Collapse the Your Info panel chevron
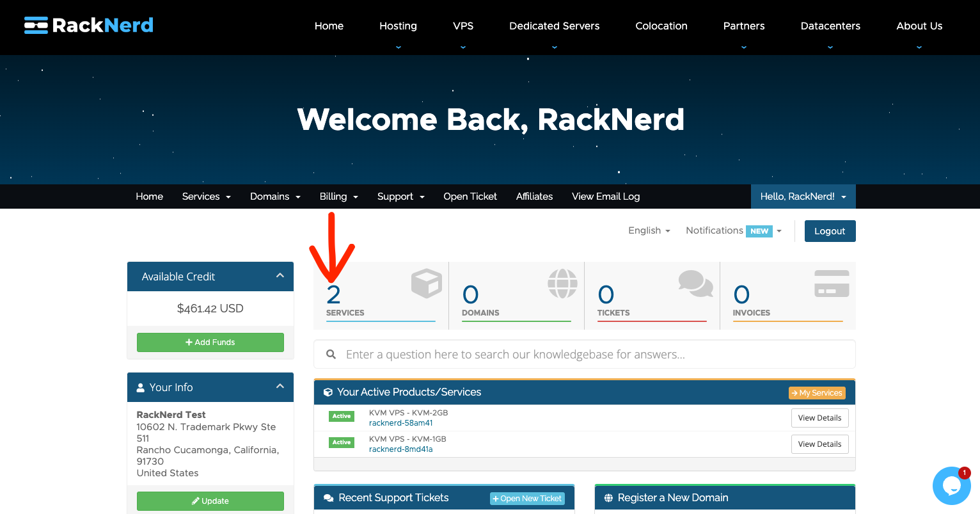 tap(280, 387)
